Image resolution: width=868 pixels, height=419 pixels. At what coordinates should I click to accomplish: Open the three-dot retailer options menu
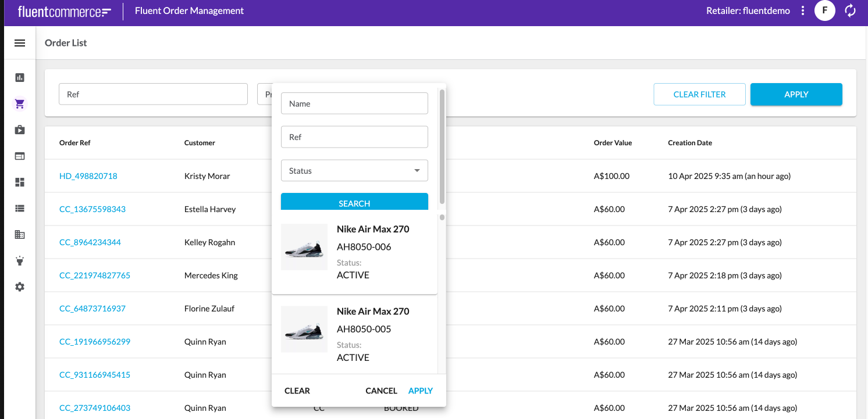pyautogui.click(x=803, y=10)
